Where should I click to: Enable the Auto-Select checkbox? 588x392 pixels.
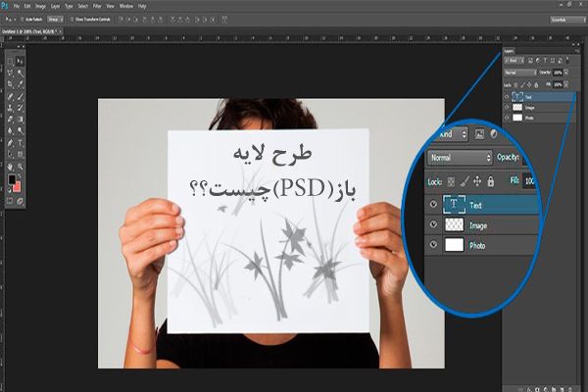tap(23, 20)
